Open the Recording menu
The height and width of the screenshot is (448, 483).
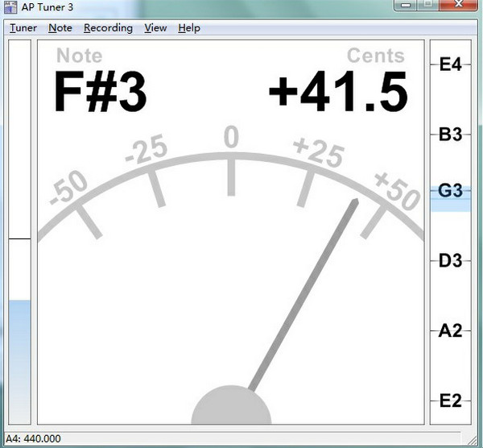click(108, 28)
